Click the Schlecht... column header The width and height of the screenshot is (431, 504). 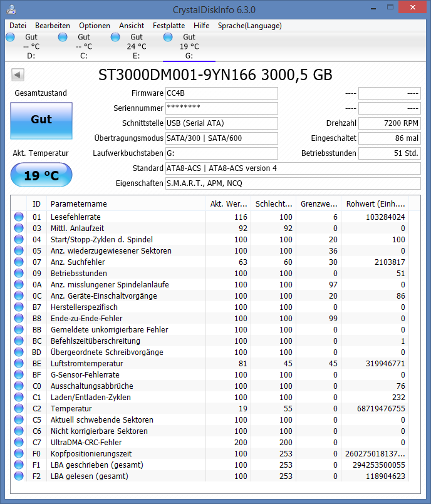pyautogui.click(x=273, y=203)
